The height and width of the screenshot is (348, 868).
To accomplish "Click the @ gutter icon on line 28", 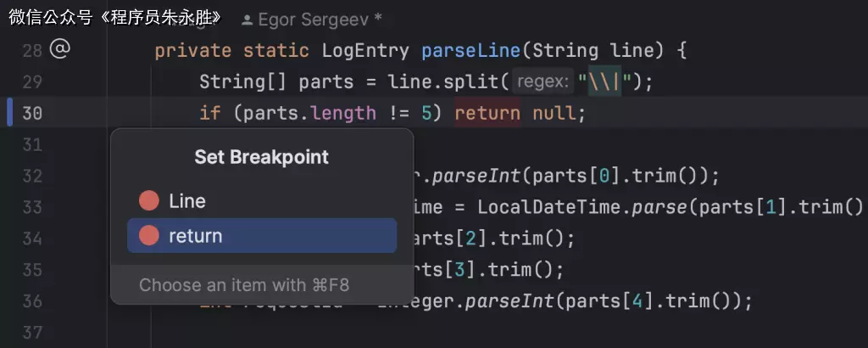I will (58, 50).
